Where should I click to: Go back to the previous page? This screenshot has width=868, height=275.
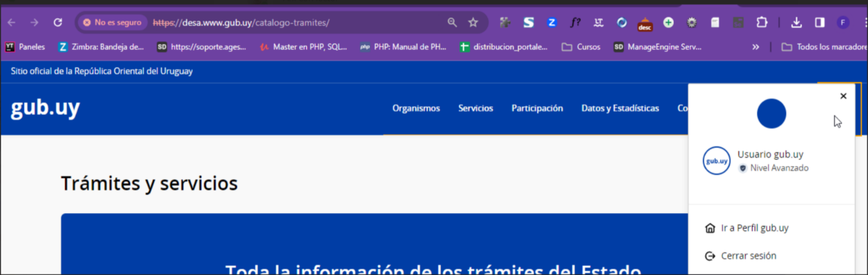[x=12, y=23]
